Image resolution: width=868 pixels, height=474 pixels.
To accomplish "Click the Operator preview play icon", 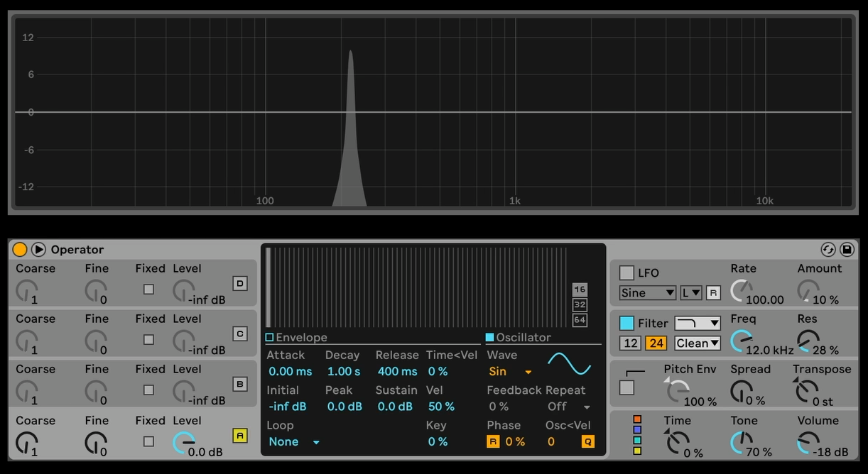I will [38, 250].
